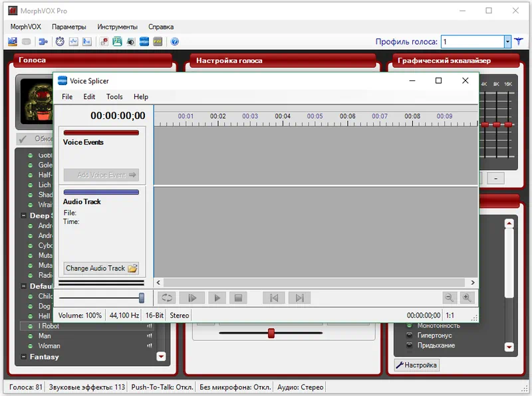
Task: Click the Add Voice Event button
Action: (x=101, y=175)
